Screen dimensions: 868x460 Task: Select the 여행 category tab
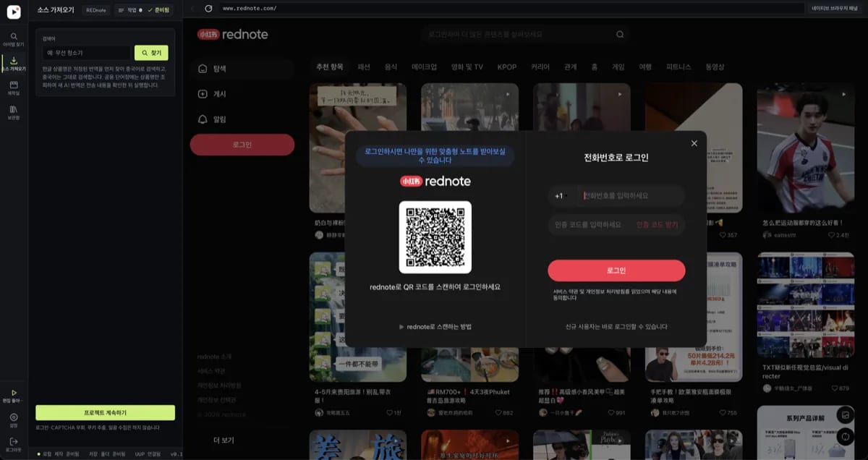(644, 67)
